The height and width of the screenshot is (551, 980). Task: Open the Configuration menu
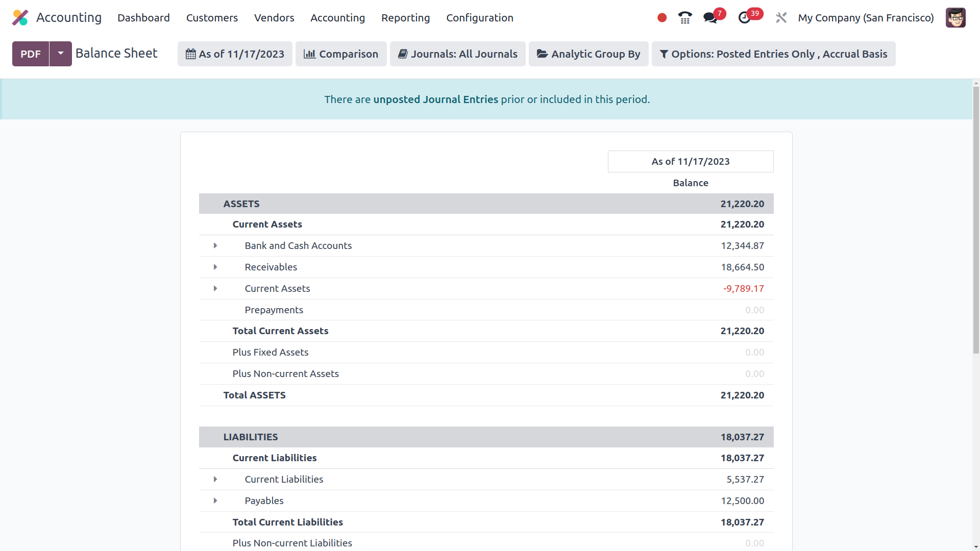click(479, 17)
